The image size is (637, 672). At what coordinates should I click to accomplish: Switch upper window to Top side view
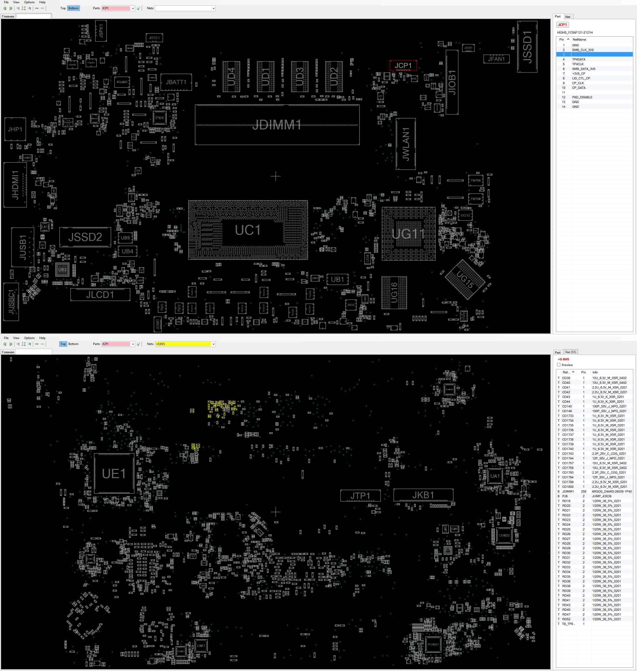click(63, 8)
